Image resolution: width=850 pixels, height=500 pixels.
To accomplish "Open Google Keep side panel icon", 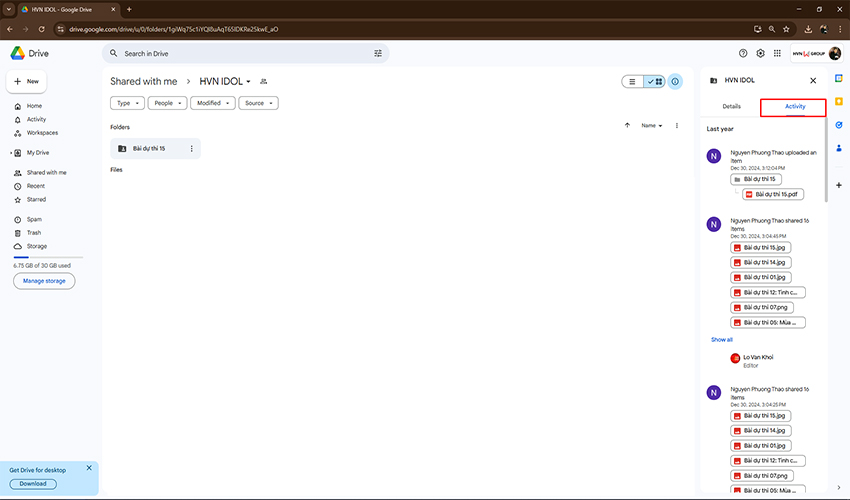I will click(x=839, y=101).
